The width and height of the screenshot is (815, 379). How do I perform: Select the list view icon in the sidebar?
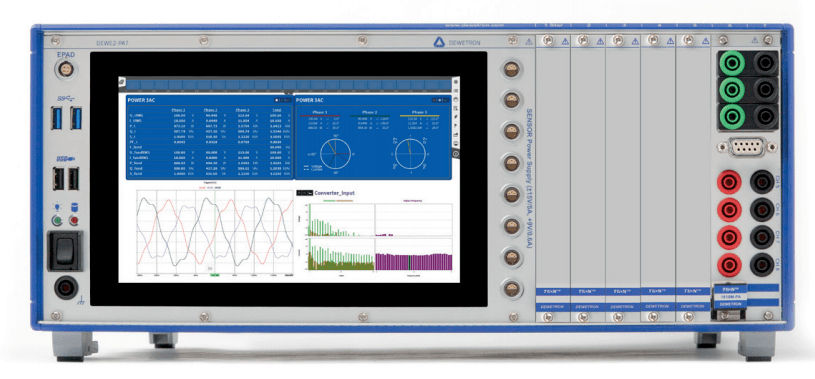(456, 90)
